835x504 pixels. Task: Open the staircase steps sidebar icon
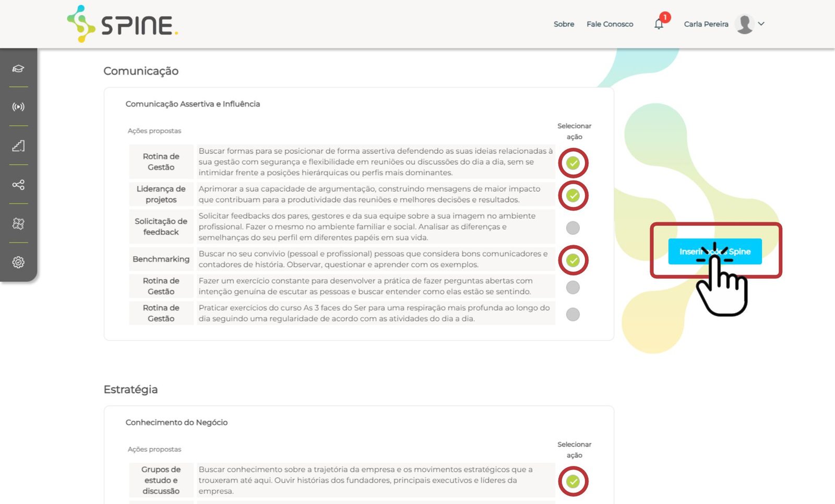18,146
